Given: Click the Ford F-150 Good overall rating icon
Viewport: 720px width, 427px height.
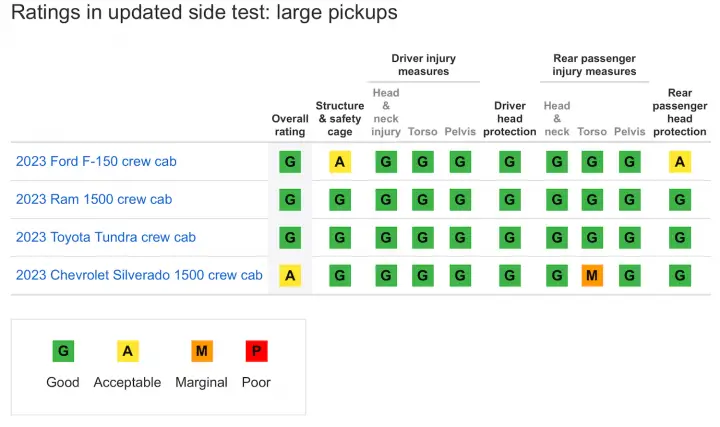Looking at the screenshot, I should 290,162.
